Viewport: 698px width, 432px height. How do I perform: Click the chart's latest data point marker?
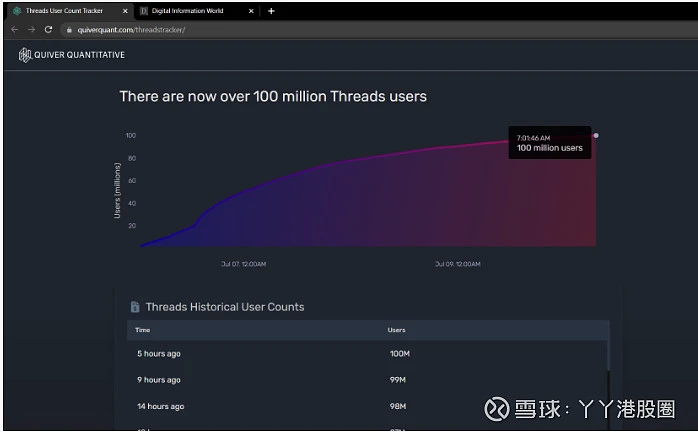pos(596,135)
